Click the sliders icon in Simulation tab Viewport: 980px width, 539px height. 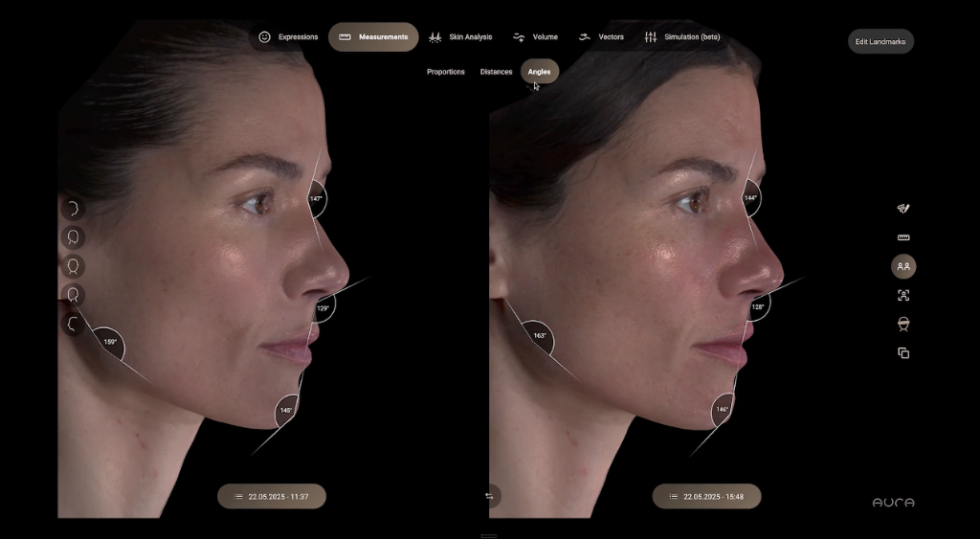click(x=651, y=37)
